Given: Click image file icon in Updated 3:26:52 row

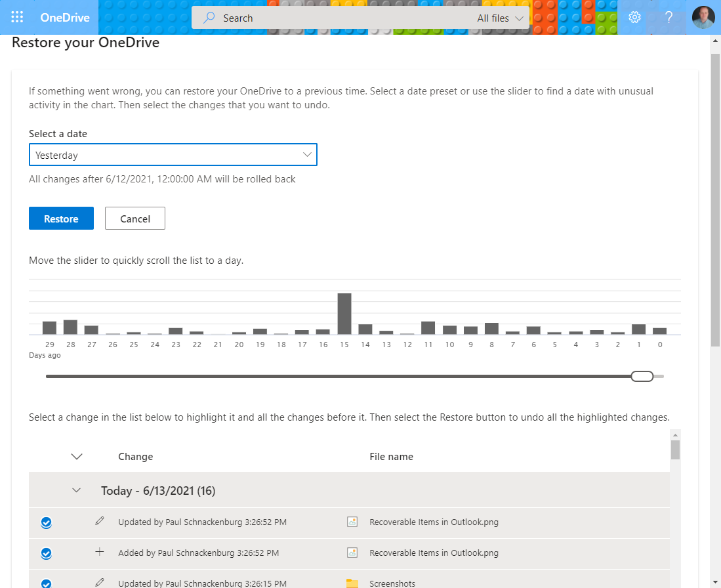Looking at the screenshot, I should [352, 522].
